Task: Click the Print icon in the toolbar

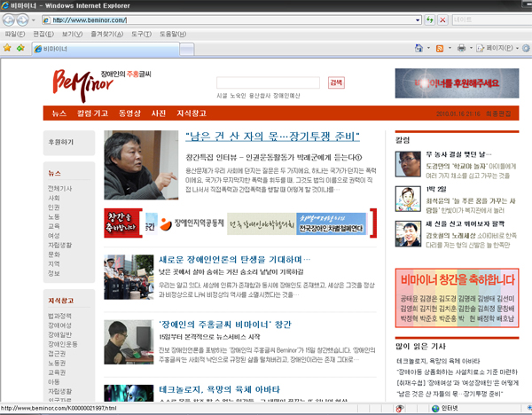Action: click(461, 48)
